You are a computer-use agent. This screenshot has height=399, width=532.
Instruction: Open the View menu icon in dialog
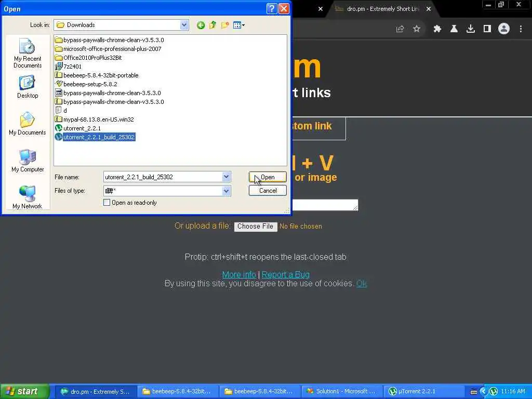[x=239, y=25]
